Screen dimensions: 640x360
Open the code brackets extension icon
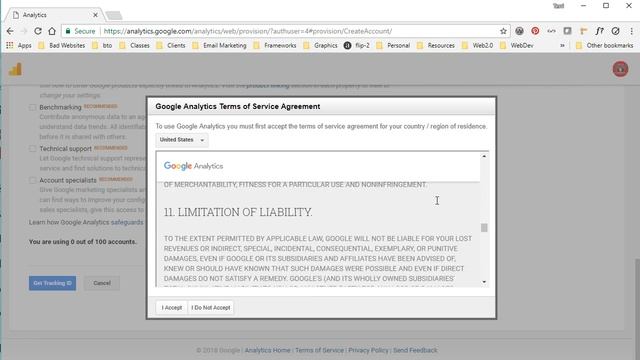(551, 31)
